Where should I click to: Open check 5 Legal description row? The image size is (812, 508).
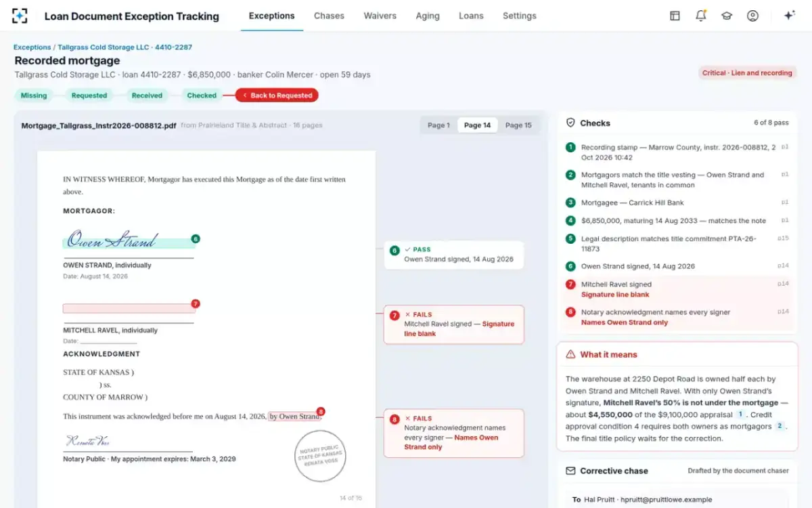click(677, 243)
